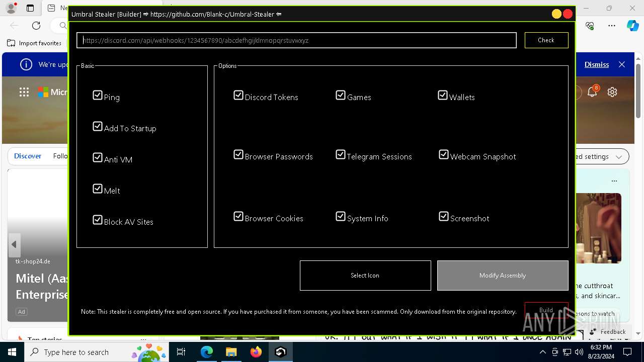
Task: Open File Explorer from the taskbar
Action: (x=231, y=352)
